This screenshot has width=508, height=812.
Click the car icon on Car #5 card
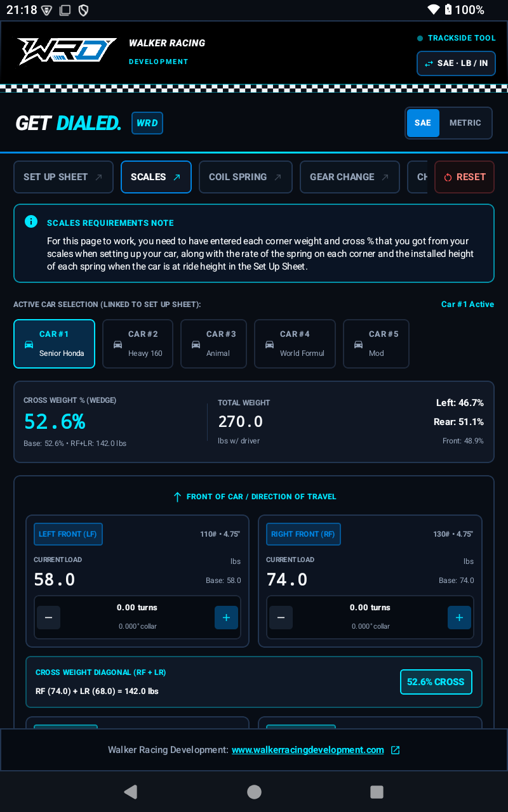tap(358, 344)
